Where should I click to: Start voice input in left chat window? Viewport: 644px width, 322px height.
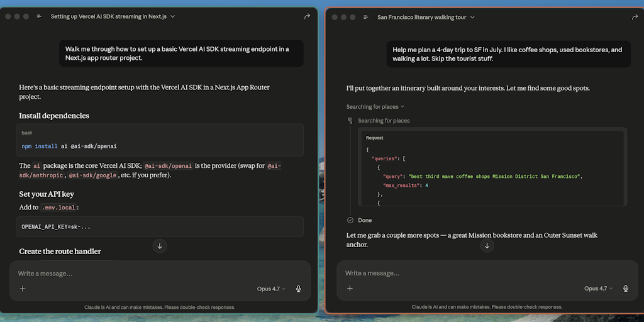click(299, 289)
